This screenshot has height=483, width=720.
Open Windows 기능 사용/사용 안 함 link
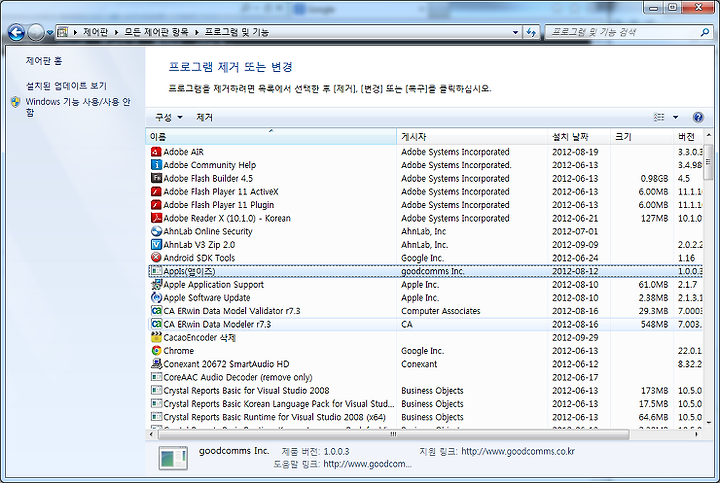click(x=78, y=107)
